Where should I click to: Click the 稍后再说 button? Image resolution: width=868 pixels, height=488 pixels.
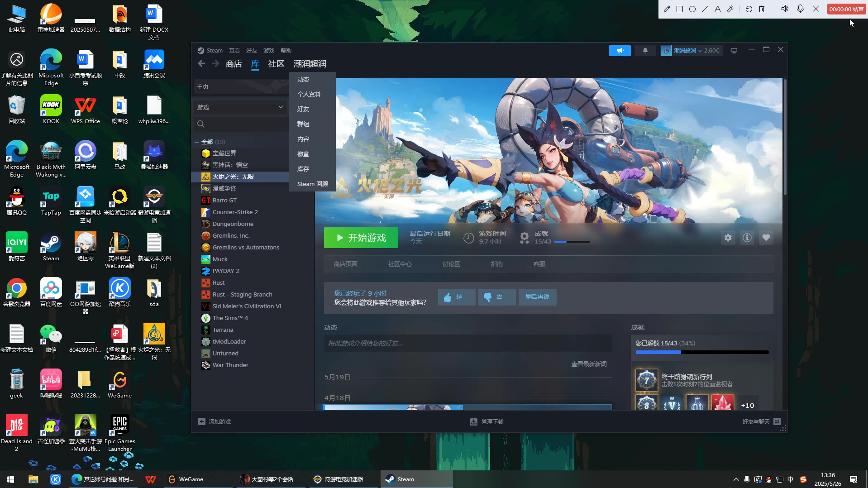click(x=538, y=297)
